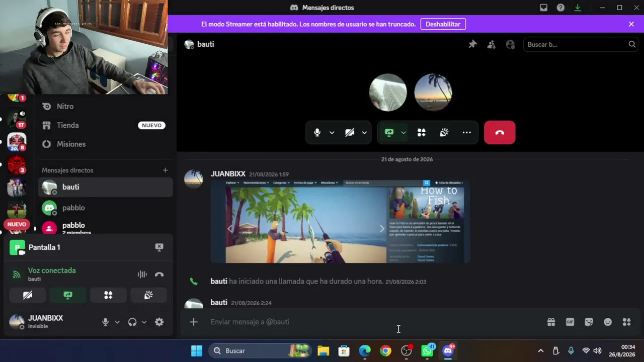Click the Windows taskbar Buscar search box
The image size is (644, 362).
coord(260,351)
